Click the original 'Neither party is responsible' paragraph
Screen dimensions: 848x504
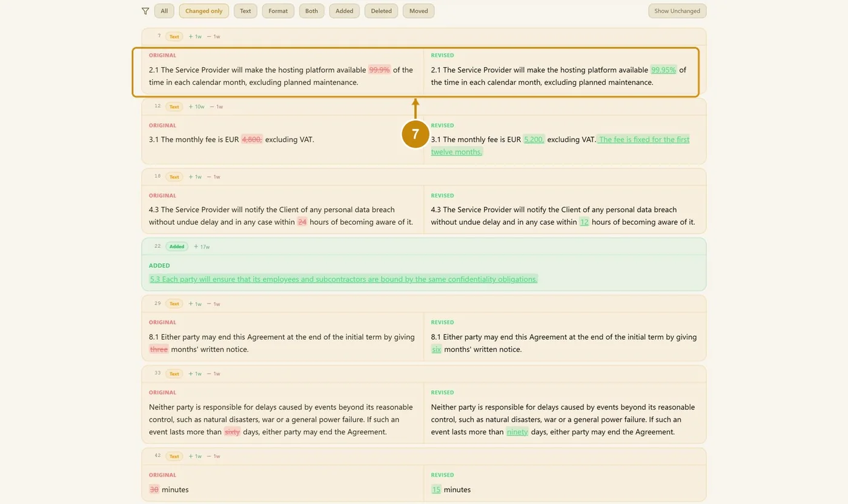pyautogui.click(x=281, y=419)
